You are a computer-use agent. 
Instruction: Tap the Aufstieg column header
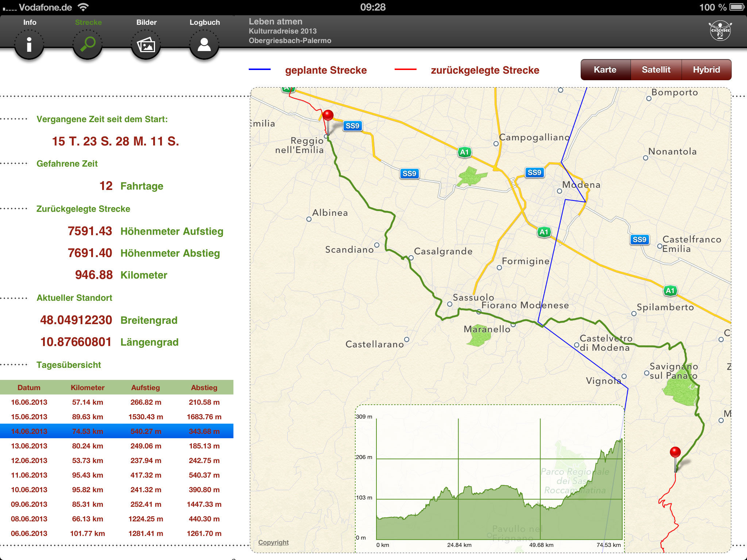coord(146,388)
